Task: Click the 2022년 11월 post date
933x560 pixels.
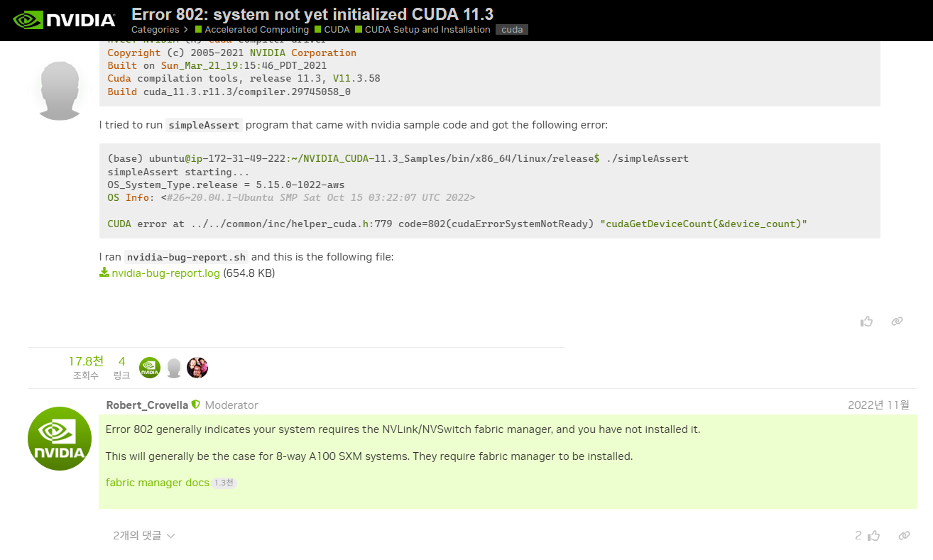Action: click(x=878, y=405)
